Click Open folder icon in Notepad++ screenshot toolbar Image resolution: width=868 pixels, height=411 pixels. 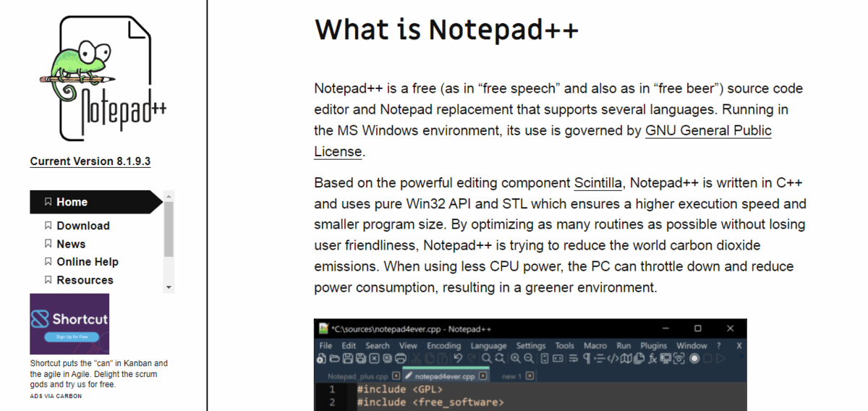tap(334, 358)
